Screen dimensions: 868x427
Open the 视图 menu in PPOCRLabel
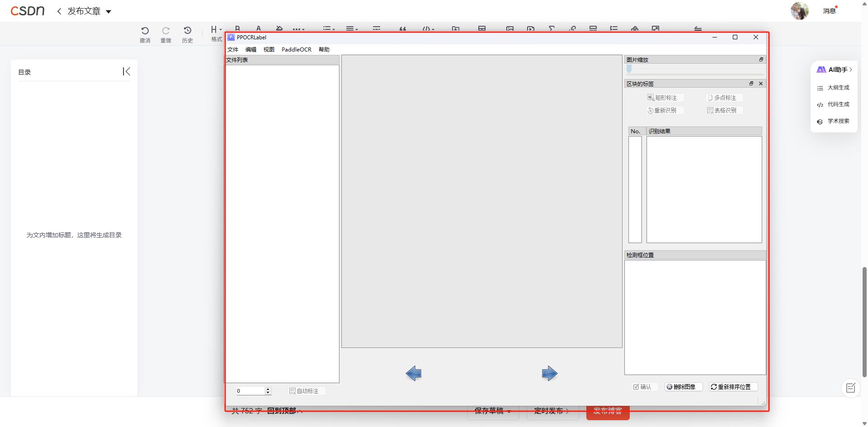pos(269,50)
